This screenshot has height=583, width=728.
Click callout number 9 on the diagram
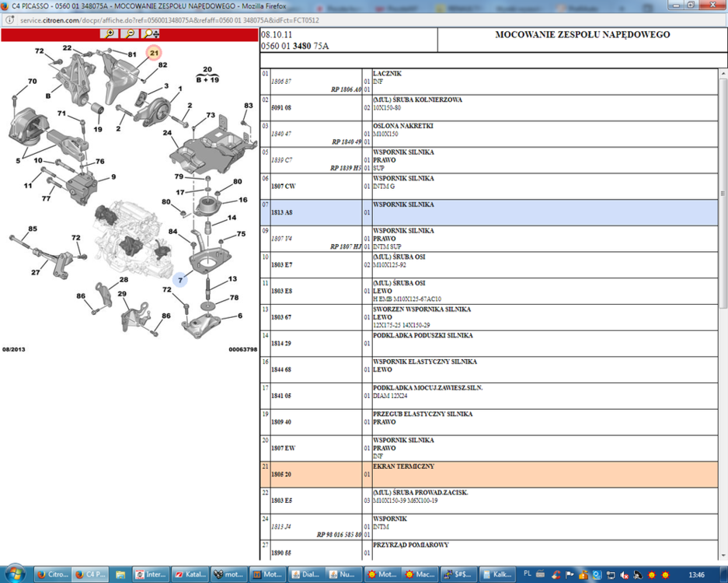(x=113, y=176)
